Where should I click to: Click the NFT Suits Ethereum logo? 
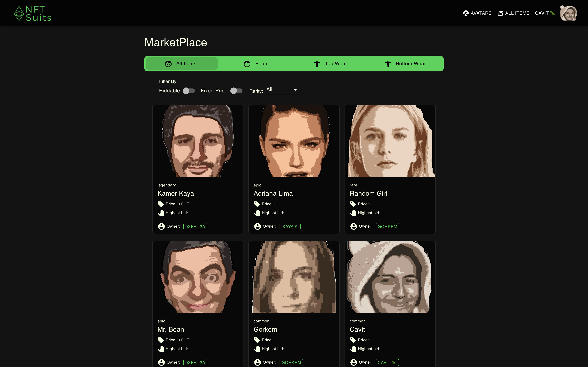[x=19, y=13]
